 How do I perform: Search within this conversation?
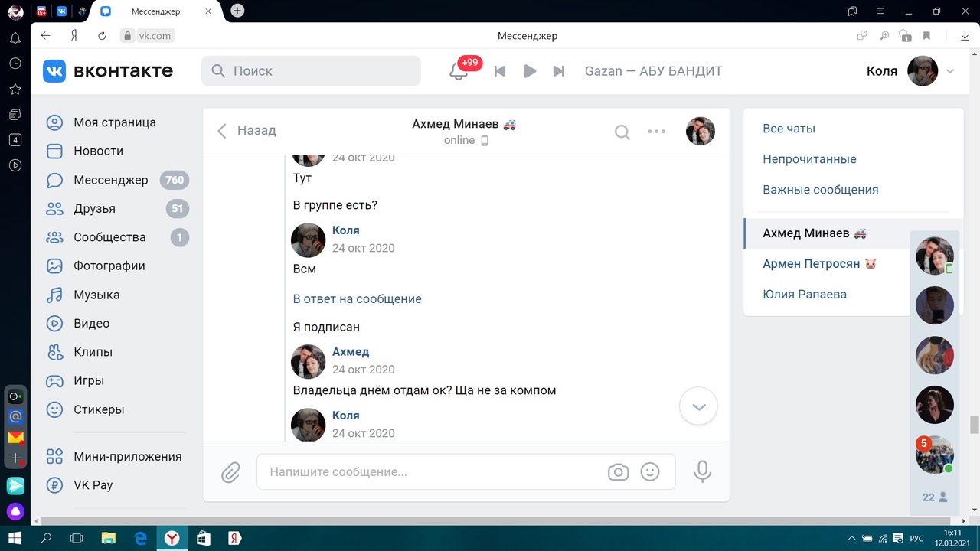(622, 132)
